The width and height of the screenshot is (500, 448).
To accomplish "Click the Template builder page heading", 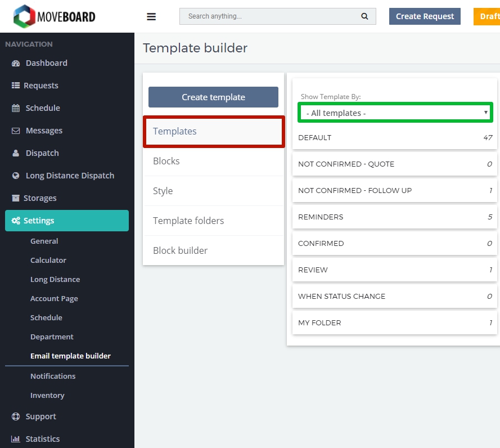I will click(195, 48).
